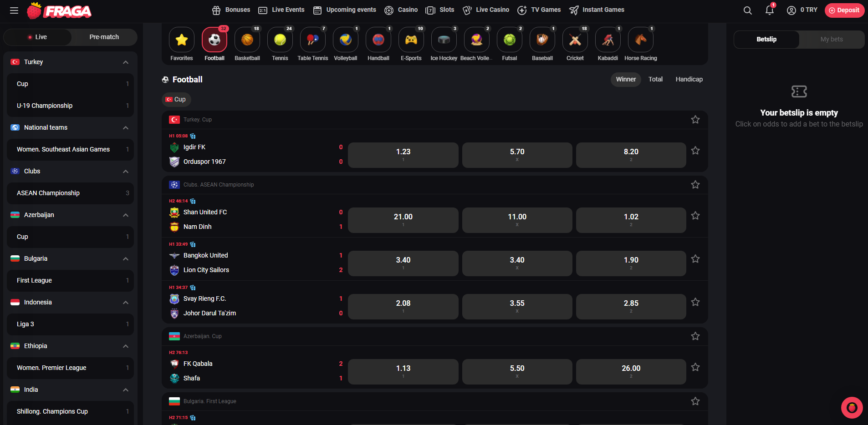Select the Ice Hockey sport icon
The width and height of the screenshot is (868, 425).
pos(443,40)
